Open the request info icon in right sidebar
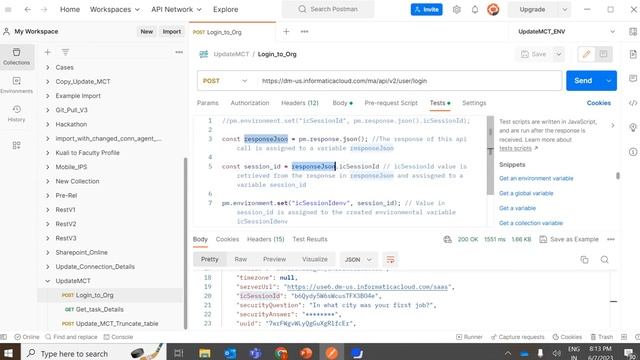640x360 pixels. (x=633, y=152)
